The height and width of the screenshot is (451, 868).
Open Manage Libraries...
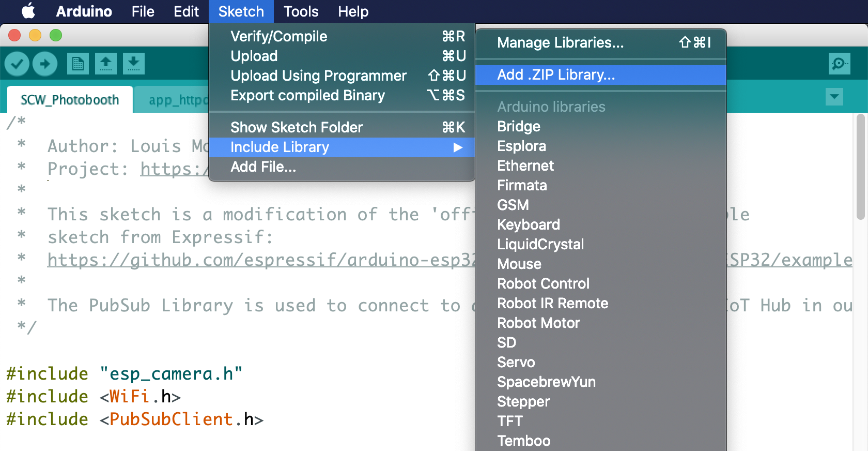601,42
